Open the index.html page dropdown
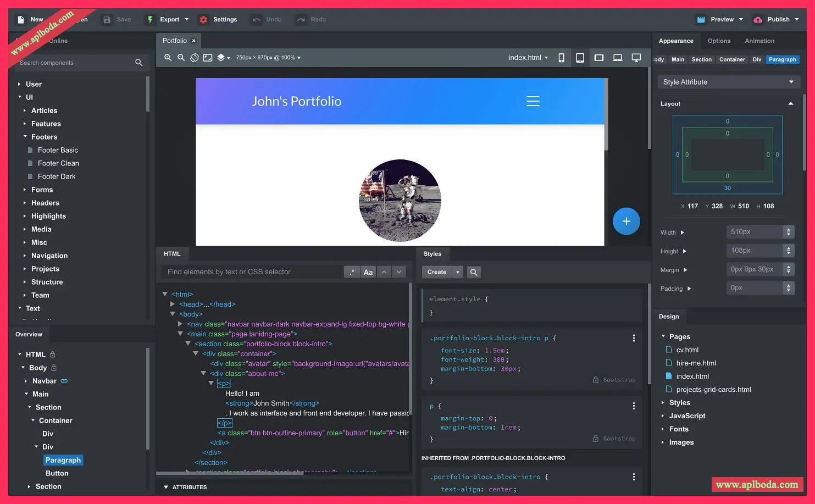The height and width of the screenshot is (504, 815). [528, 58]
